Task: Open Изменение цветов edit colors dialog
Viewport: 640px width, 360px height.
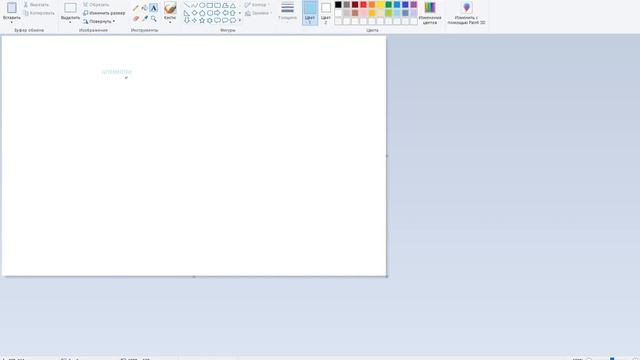Action: coord(430,13)
